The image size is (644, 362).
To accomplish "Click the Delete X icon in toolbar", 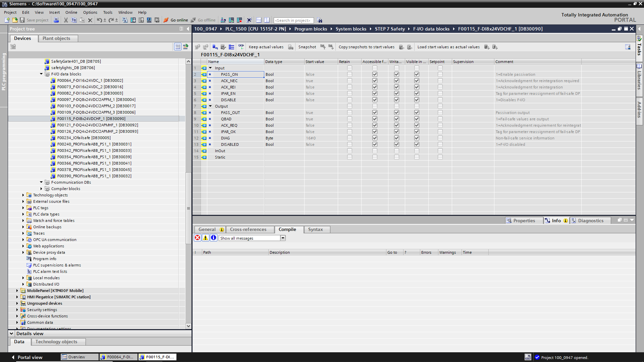I will pos(90,20).
